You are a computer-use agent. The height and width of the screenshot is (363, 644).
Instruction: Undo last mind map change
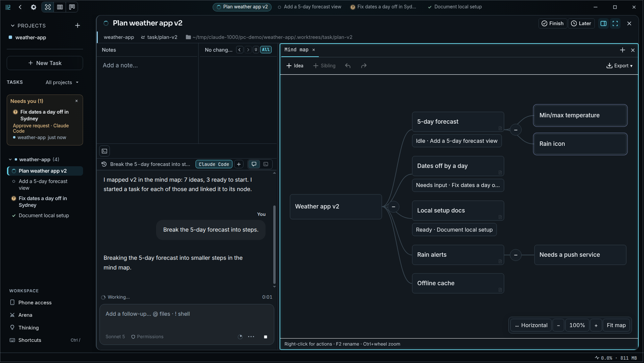point(348,66)
